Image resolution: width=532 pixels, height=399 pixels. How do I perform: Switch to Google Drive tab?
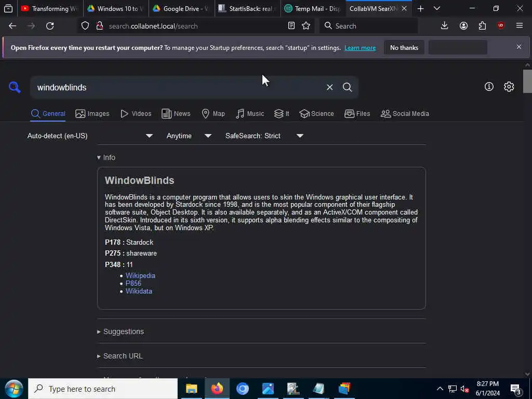pyautogui.click(x=181, y=8)
